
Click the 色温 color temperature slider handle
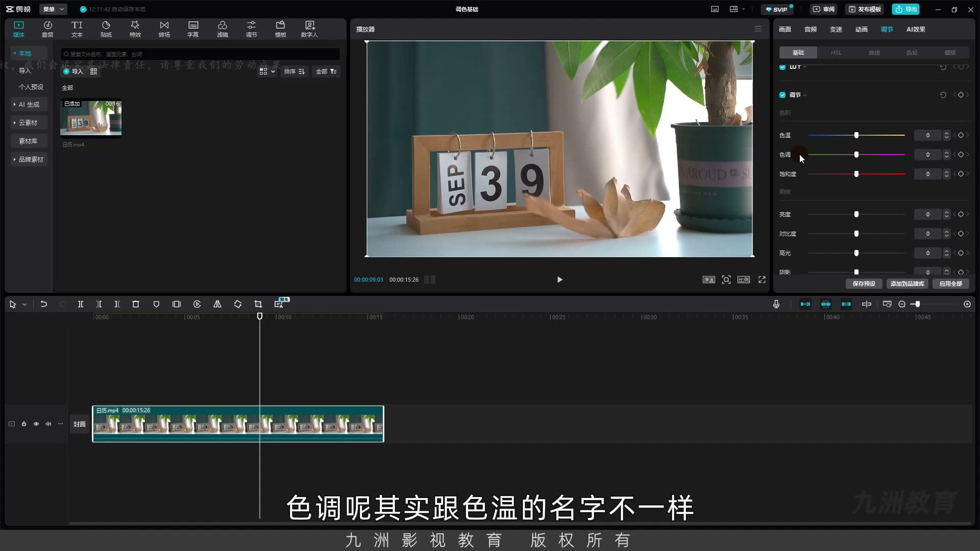[x=856, y=135]
